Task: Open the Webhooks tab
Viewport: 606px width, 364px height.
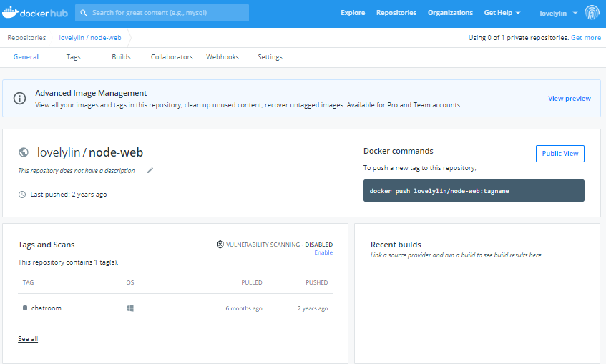Action: (223, 57)
